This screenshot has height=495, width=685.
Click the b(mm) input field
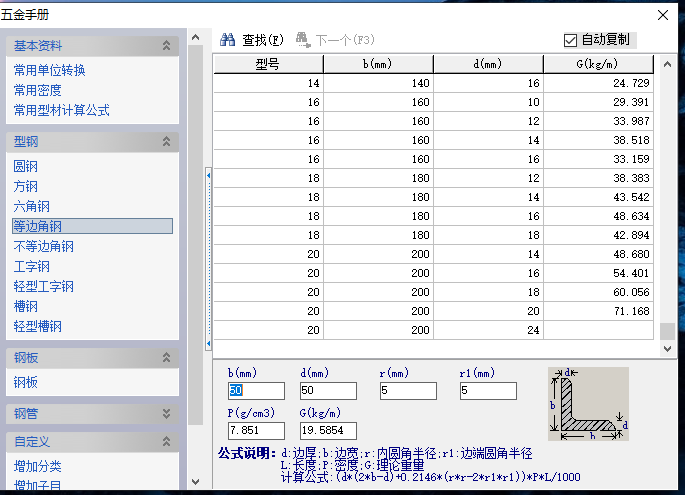pos(256,391)
